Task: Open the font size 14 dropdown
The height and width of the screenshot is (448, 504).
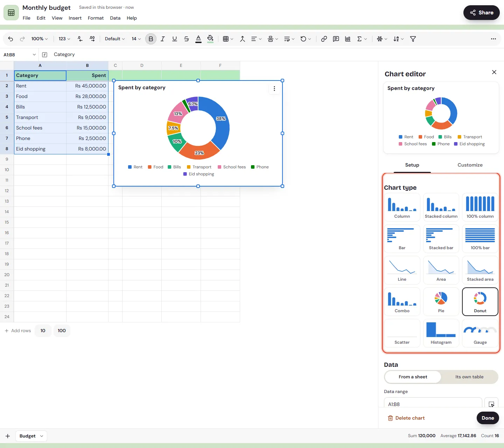Action: [x=136, y=39]
